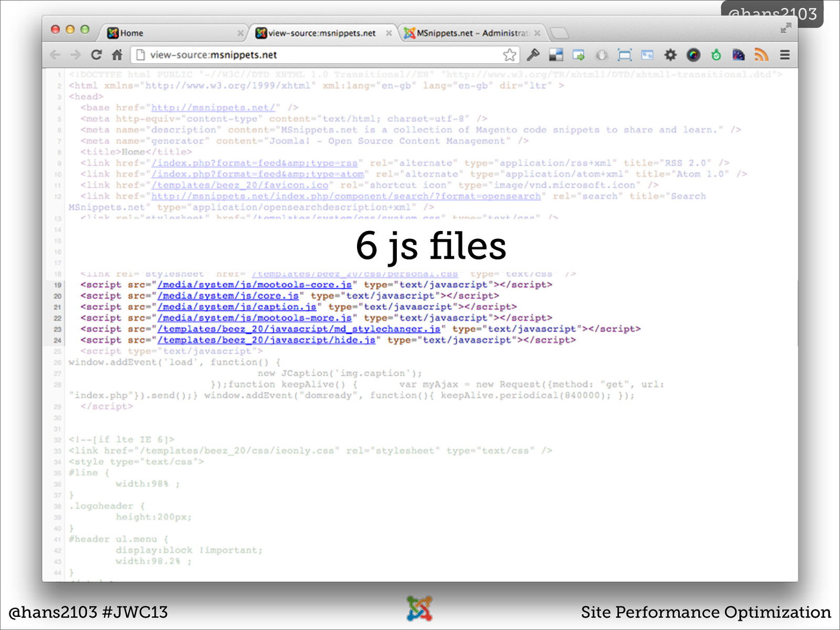Click line number 24 in the gutter
This screenshot has height=630, width=840.
(x=57, y=340)
